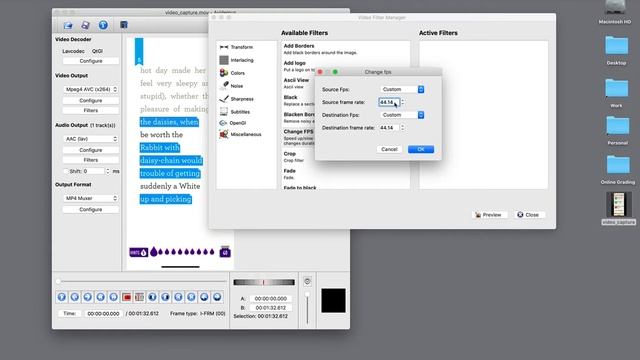Click the jog shuttle gradient control
This screenshot has width=640, height=360.
[x=264, y=282]
